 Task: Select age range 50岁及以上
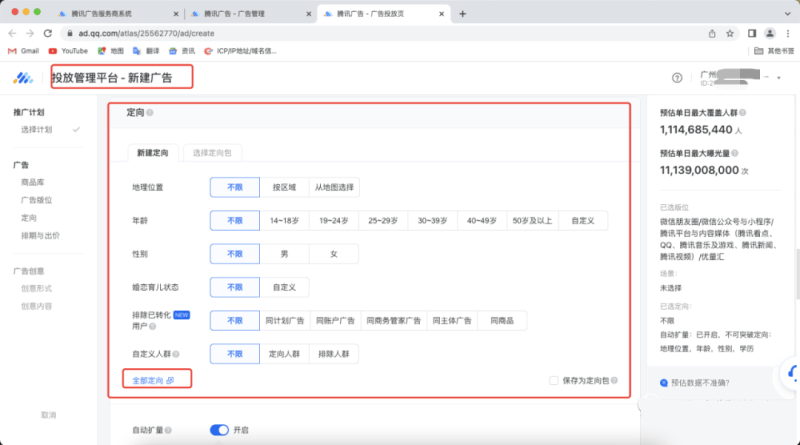(532, 220)
